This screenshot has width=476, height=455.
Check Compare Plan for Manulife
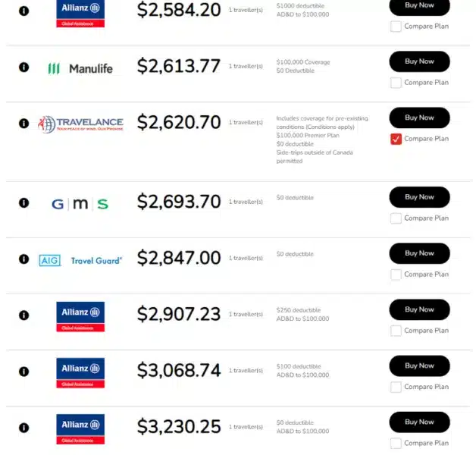pos(396,83)
